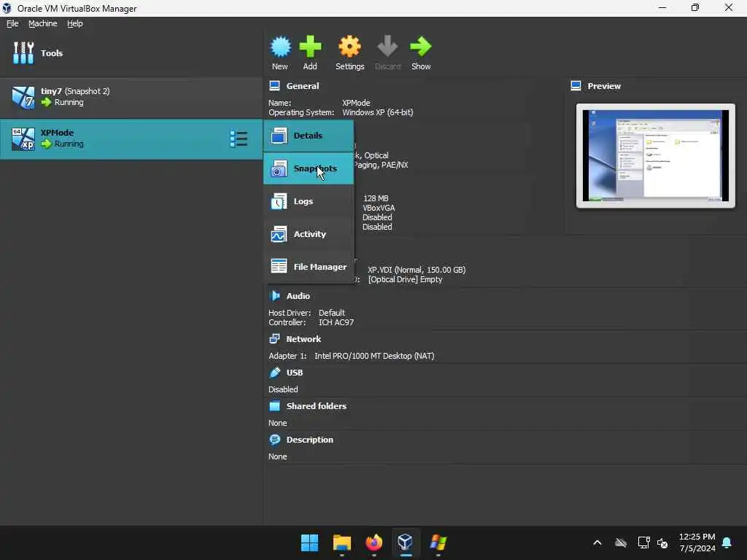Click the tiny7 Windows 7 OS icon
The height and width of the screenshot is (560, 747).
(23, 97)
